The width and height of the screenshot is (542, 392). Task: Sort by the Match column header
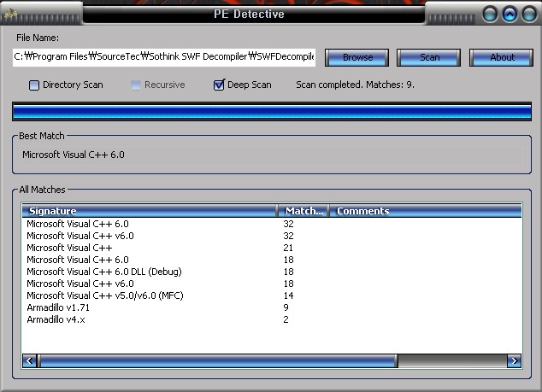[303, 211]
